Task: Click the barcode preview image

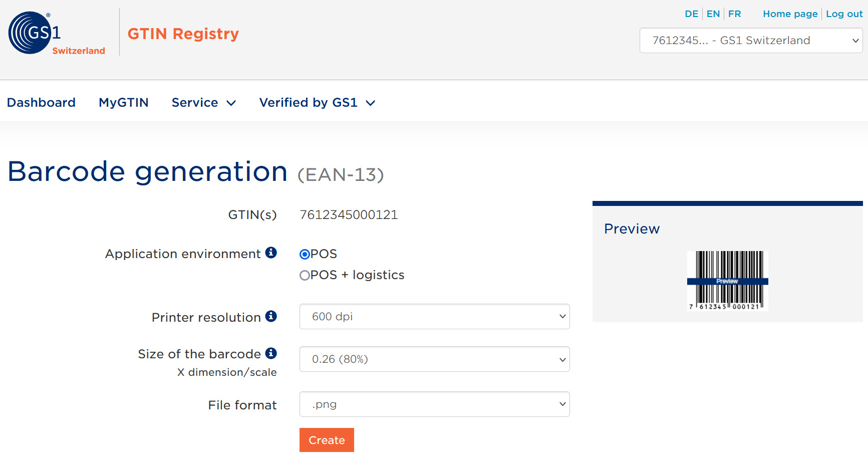Action: 727,281
